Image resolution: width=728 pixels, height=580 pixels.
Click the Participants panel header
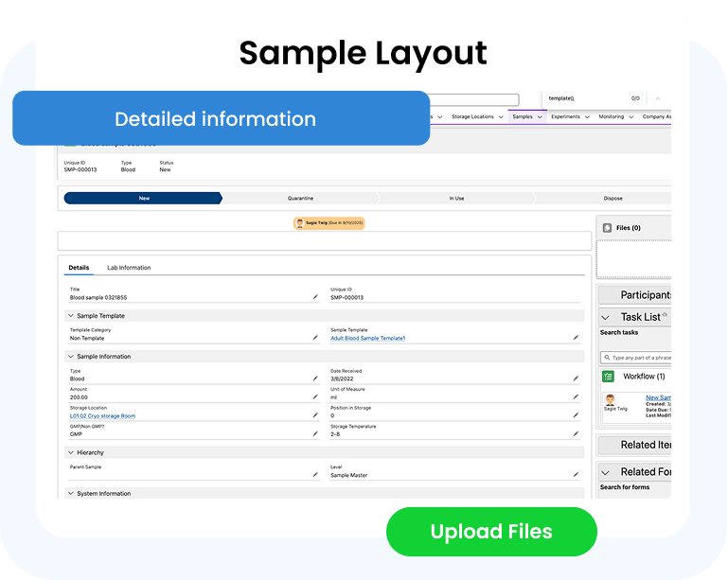pyautogui.click(x=635, y=295)
